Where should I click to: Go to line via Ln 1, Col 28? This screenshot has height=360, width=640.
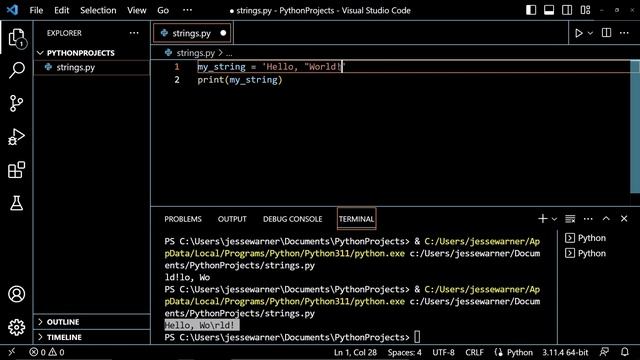pyautogui.click(x=355, y=352)
